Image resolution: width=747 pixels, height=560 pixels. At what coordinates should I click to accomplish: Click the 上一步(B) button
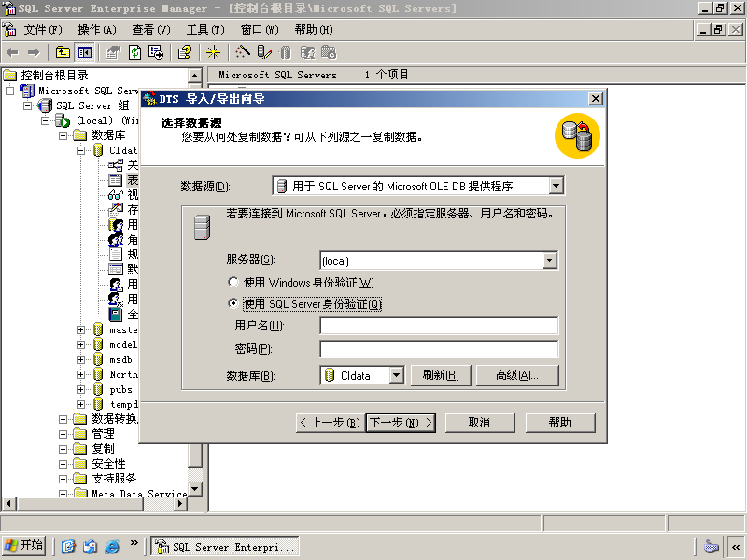[331, 423]
